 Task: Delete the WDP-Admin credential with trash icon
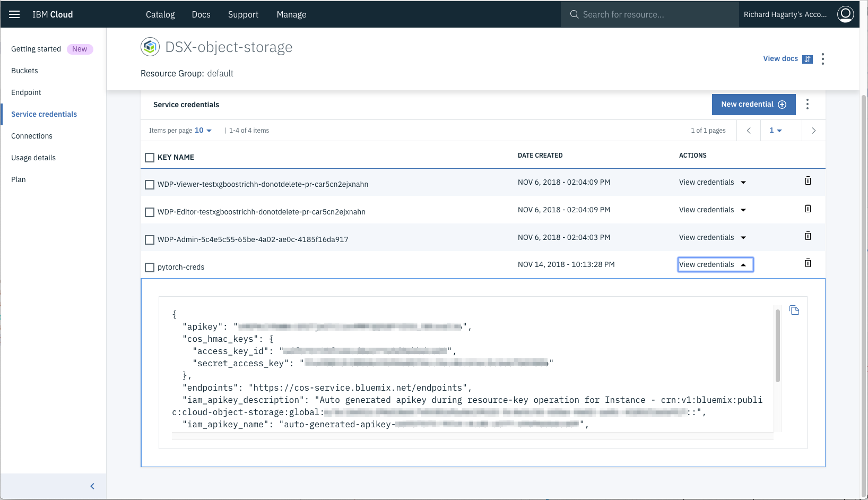click(x=808, y=236)
